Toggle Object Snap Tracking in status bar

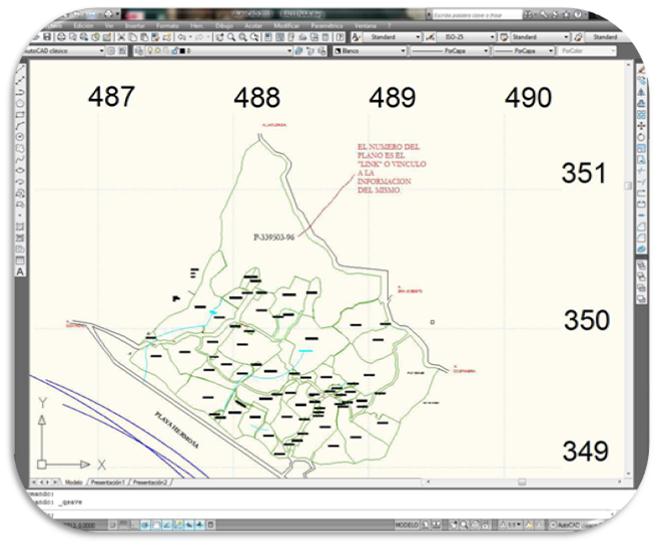click(167, 525)
